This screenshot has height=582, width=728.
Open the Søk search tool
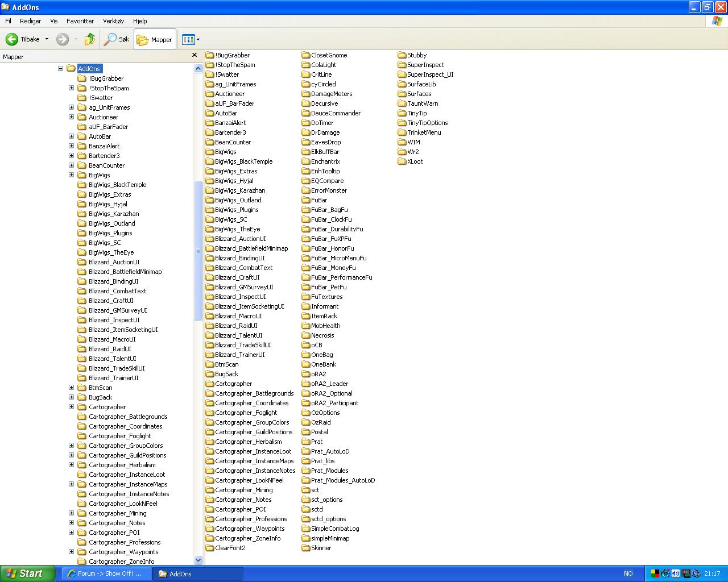(117, 39)
